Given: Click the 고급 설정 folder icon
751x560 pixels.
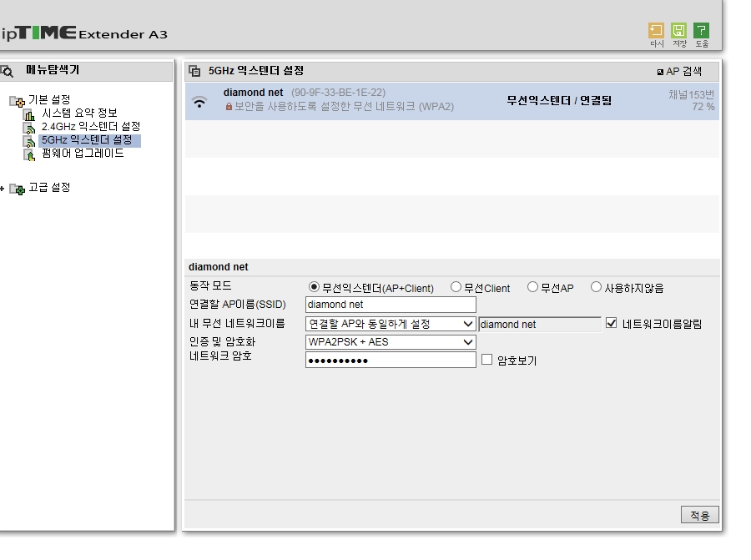Looking at the screenshot, I should click(x=17, y=189).
